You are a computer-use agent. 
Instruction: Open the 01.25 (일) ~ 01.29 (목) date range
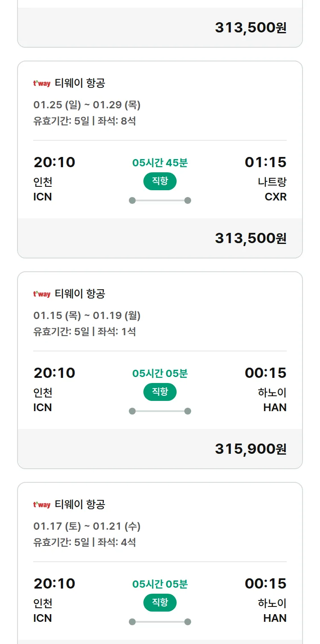87,105
